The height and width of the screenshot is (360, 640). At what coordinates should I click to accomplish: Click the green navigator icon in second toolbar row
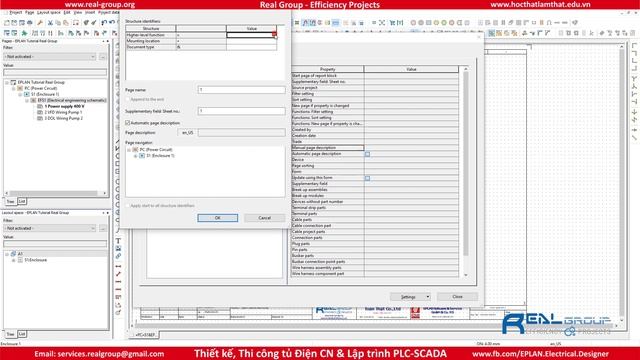click(x=24, y=33)
